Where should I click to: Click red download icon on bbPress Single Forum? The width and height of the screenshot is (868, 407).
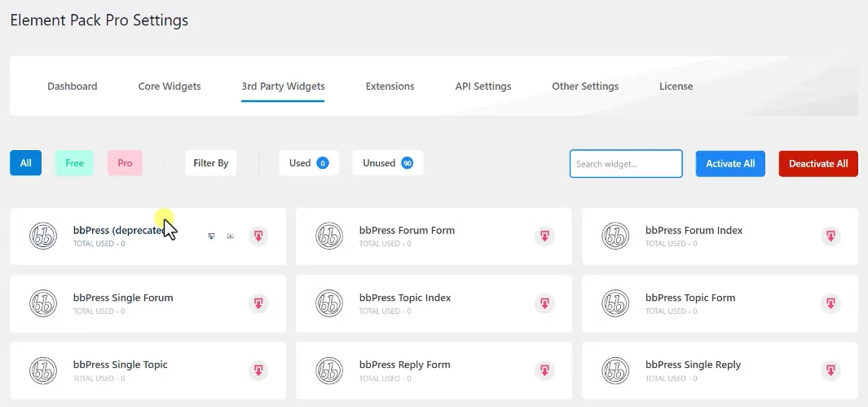tap(258, 303)
